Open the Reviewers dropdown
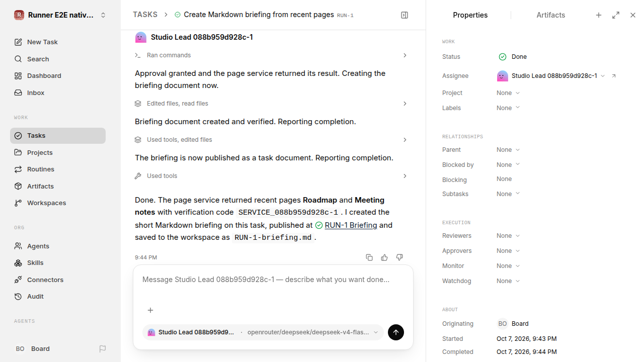This screenshot has height=362, width=644. pyautogui.click(x=508, y=236)
